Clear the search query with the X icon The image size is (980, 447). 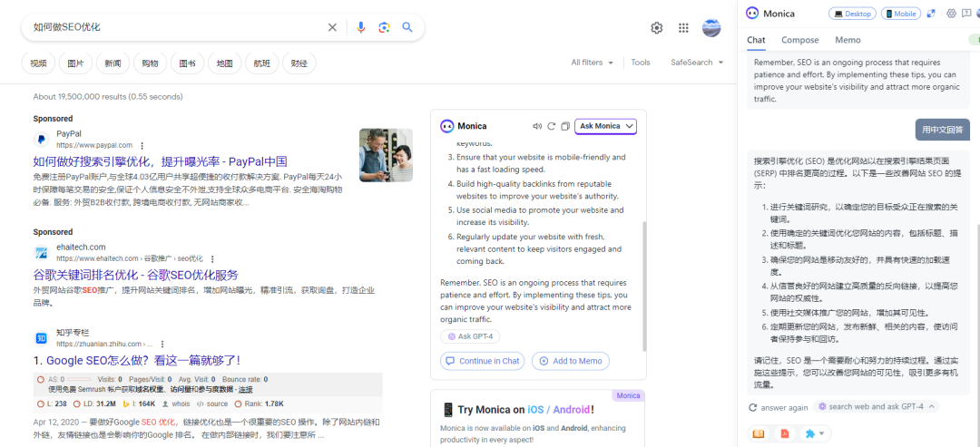(332, 27)
